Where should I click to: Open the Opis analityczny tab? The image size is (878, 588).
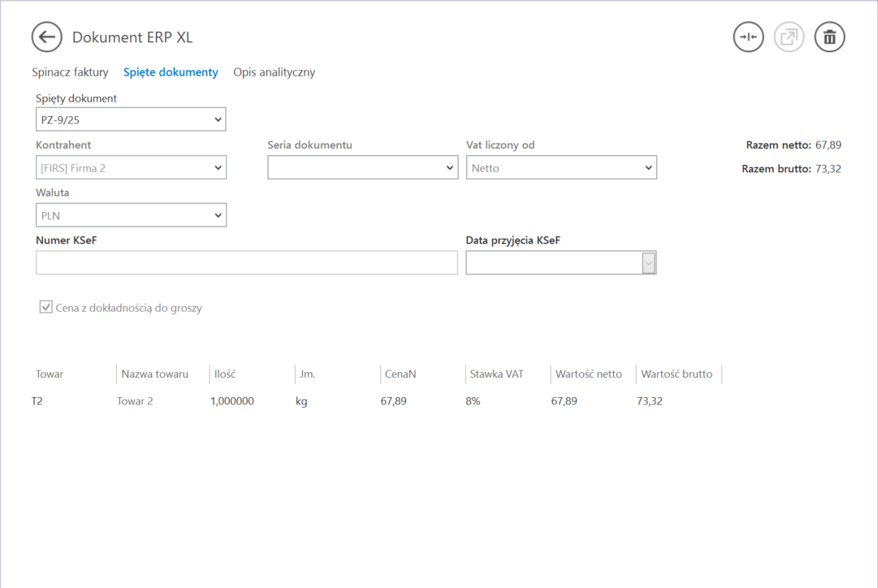tap(274, 72)
